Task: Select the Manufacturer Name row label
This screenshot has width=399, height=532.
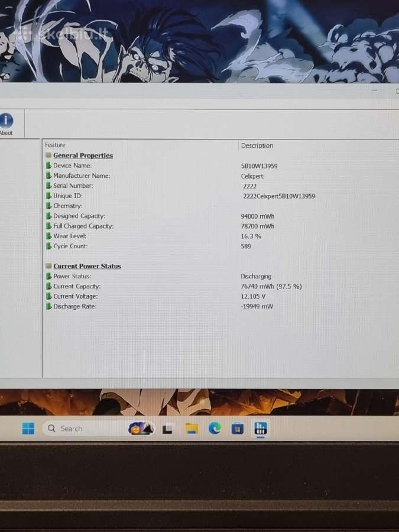Action: click(82, 176)
